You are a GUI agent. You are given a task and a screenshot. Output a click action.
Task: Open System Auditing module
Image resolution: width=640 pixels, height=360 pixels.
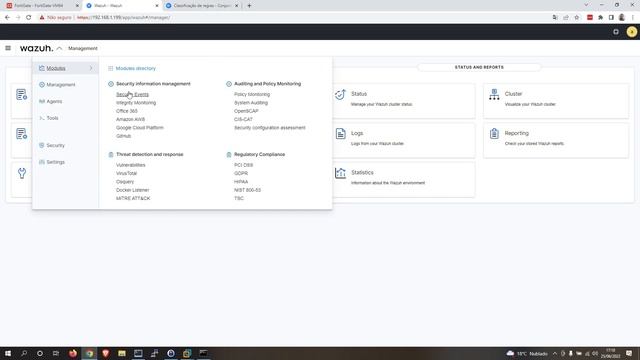click(251, 103)
